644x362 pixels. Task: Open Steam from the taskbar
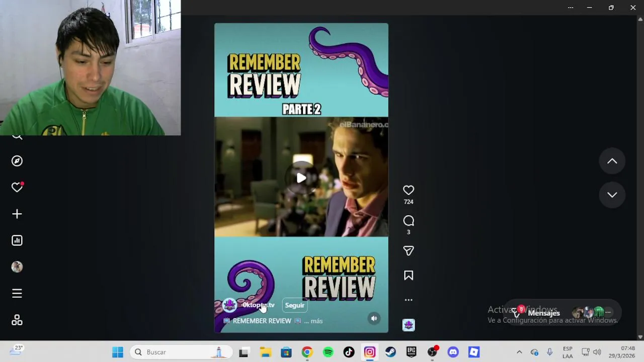pyautogui.click(x=390, y=352)
